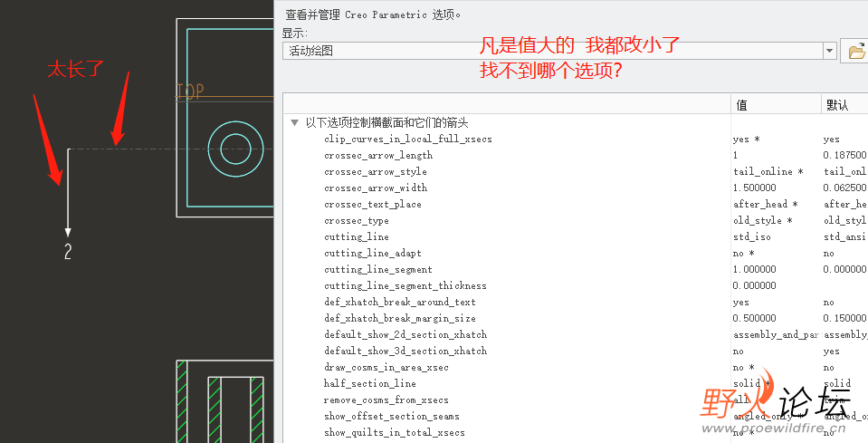The height and width of the screenshot is (443, 868).
Task: Click the assembly_and_par value of default_show_2d_section_xhatch
Action: click(x=776, y=334)
